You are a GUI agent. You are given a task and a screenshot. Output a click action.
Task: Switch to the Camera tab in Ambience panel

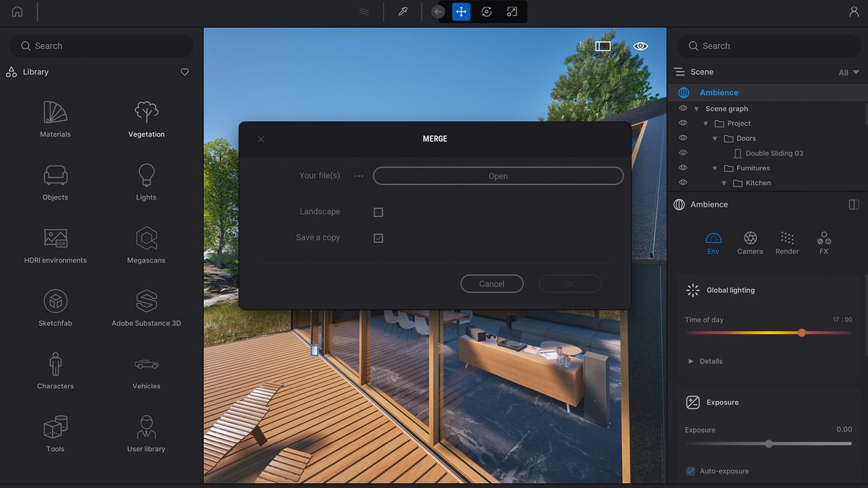coord(750,244)
